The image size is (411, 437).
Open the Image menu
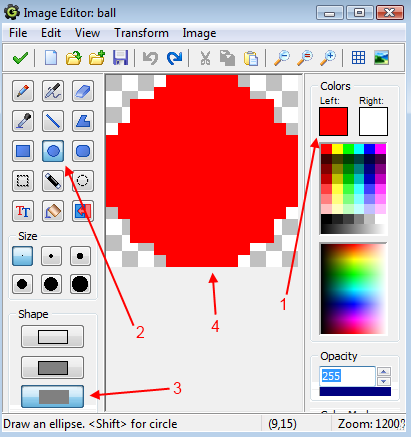click(x=199, y=33)
